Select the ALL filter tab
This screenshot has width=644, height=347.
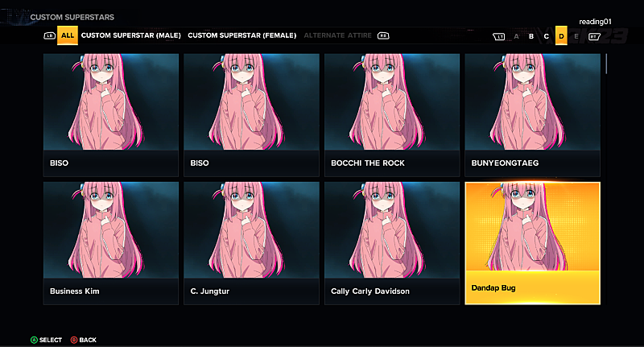tap(68, 35)
